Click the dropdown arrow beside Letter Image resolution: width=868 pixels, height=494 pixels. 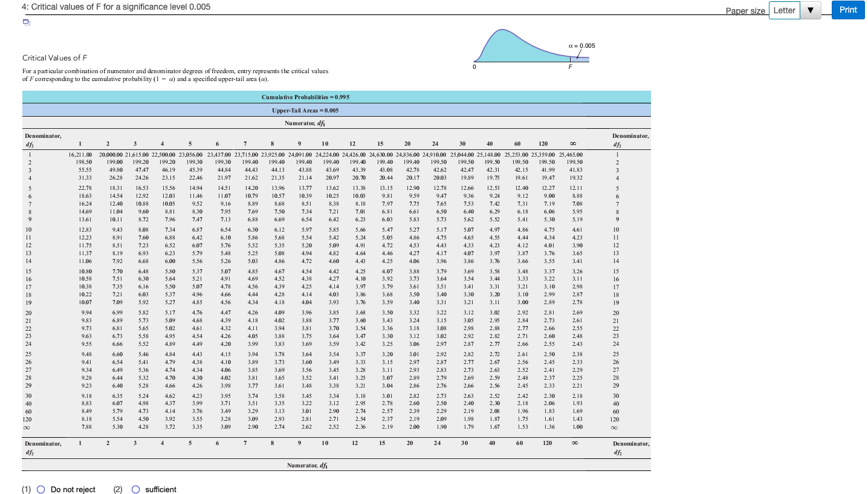[811, 10]
